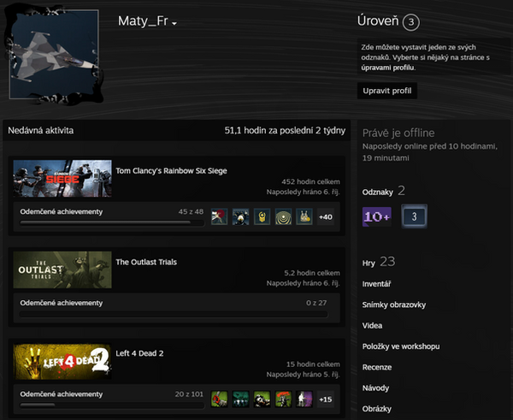Open the Obrázky link

pos(376,409)
